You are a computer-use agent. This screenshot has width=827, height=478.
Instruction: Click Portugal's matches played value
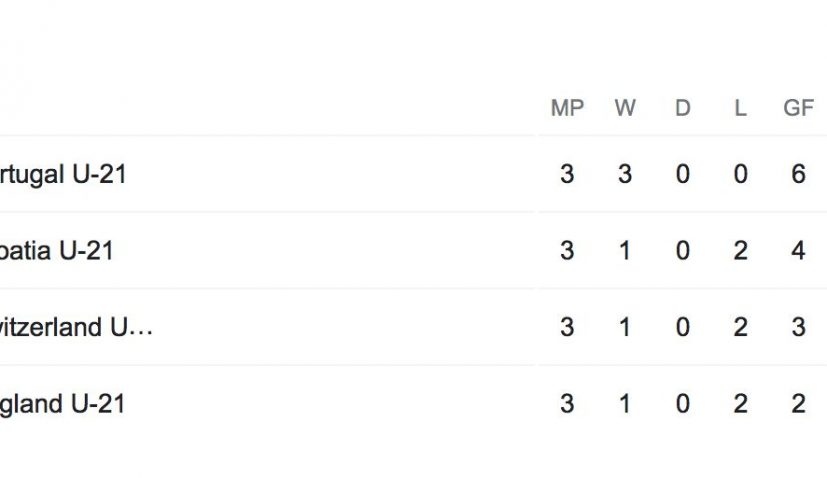tap(567, 174)
